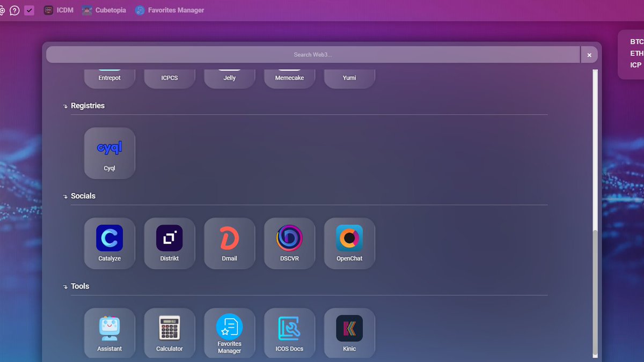Launch the Kinic tool

pyautogui.click(x=349, y=333)
